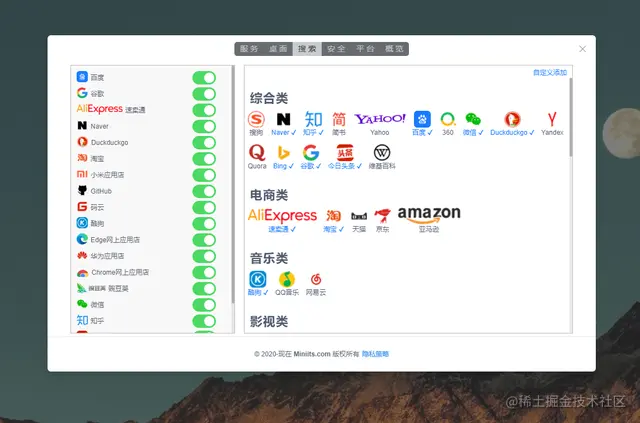This screenshot has height=423, width=640.
Task: Toggle the 知乎 list switch
Action: [204, 321]
